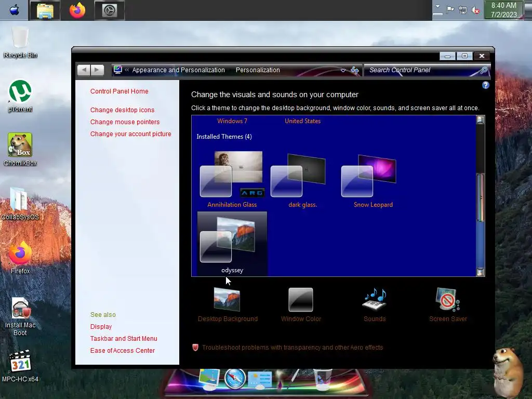This screenshot has height=399, width=532.
Task: Open Screen Saver settings
Action: [448, 304]
